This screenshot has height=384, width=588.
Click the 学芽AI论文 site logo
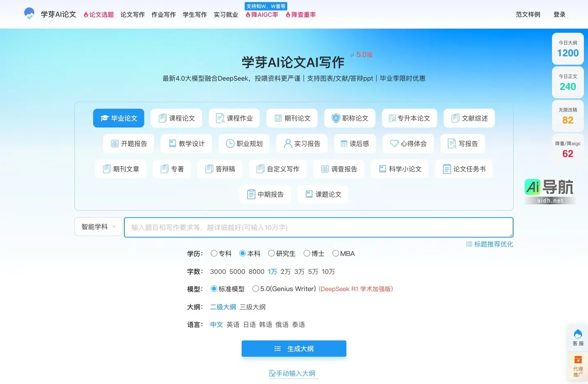tap(49, 14)
